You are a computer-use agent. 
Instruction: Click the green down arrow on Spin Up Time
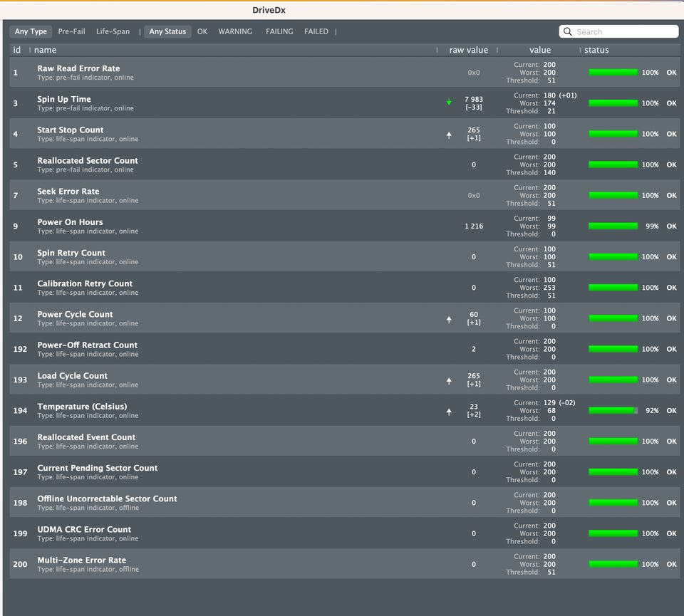pyautogui.click(x=449, y=102)
